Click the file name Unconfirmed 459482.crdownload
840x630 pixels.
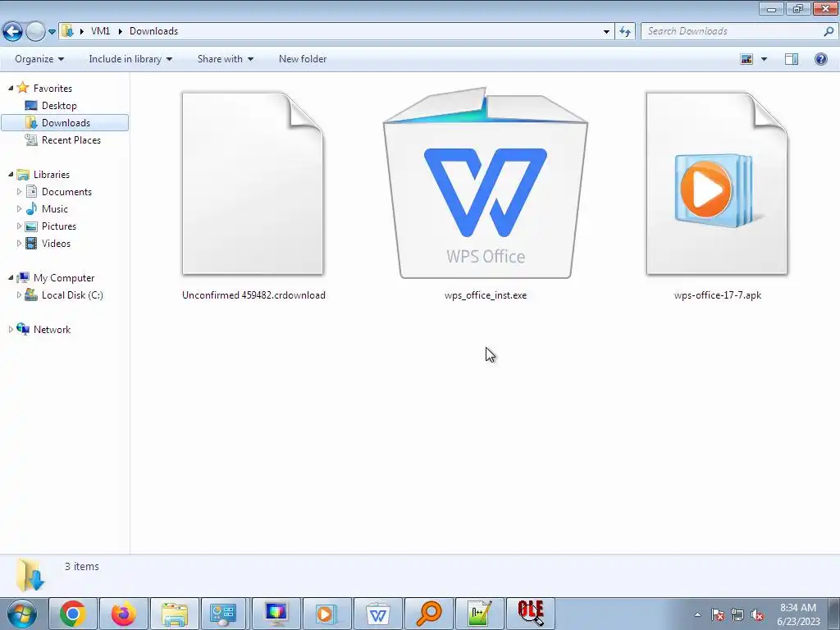254,295
